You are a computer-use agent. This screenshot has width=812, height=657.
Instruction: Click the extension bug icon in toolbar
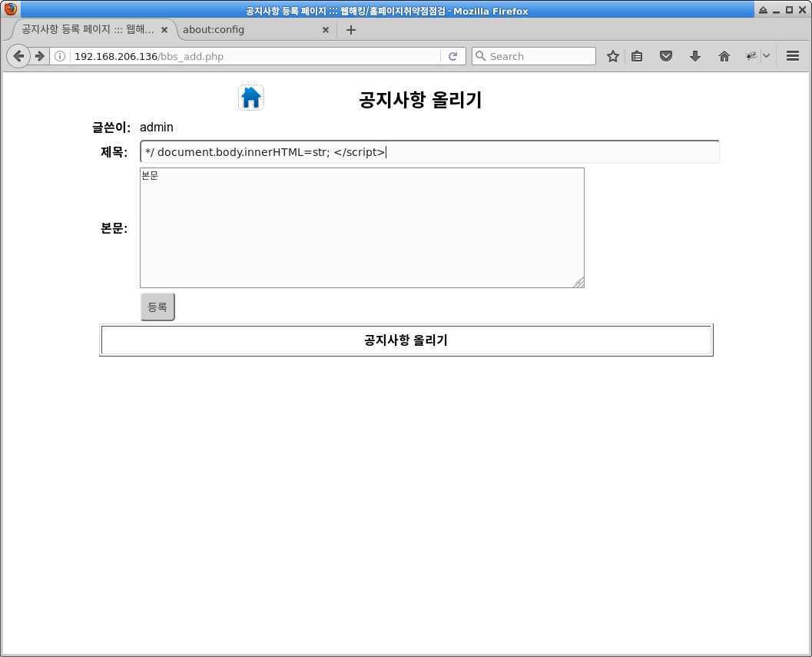(x=751, y=56)
